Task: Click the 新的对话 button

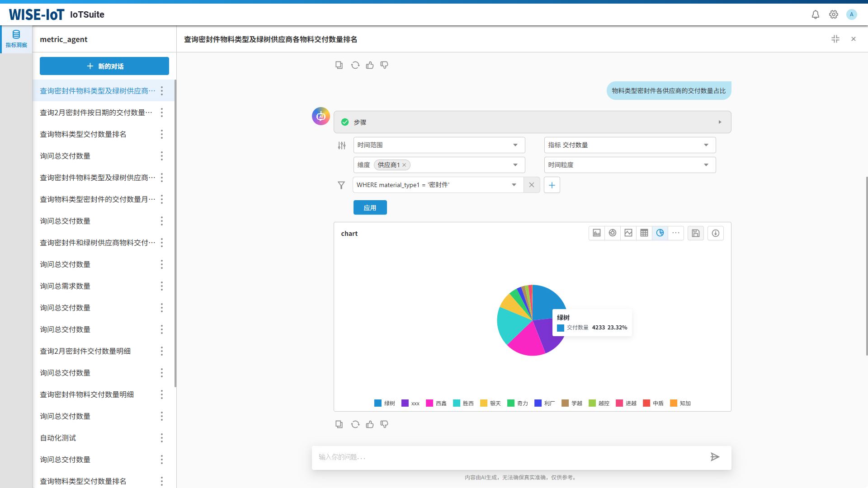Action: point(104,66)
